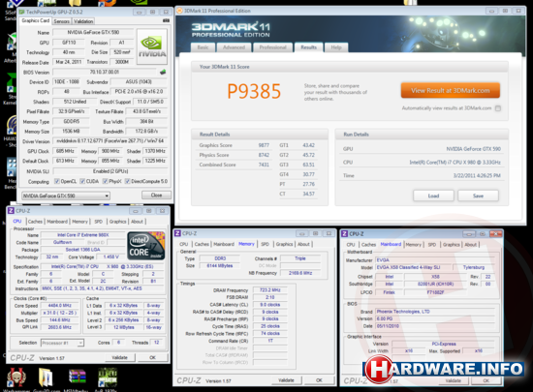533x392 pixels.
Task: Click the 3DMark 11 title bar icon
Action: click(179, 11)
